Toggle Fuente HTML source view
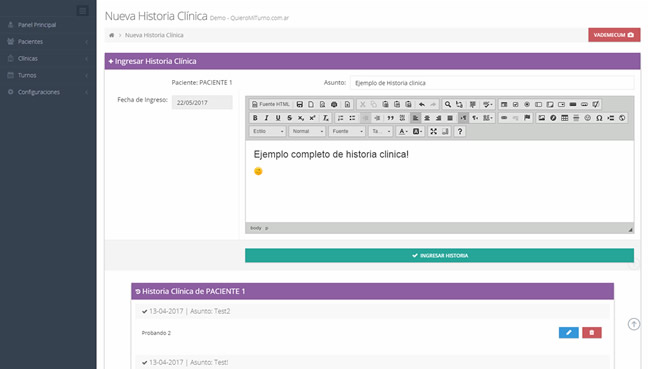This screenshot has width=650, height=369. 271,104
